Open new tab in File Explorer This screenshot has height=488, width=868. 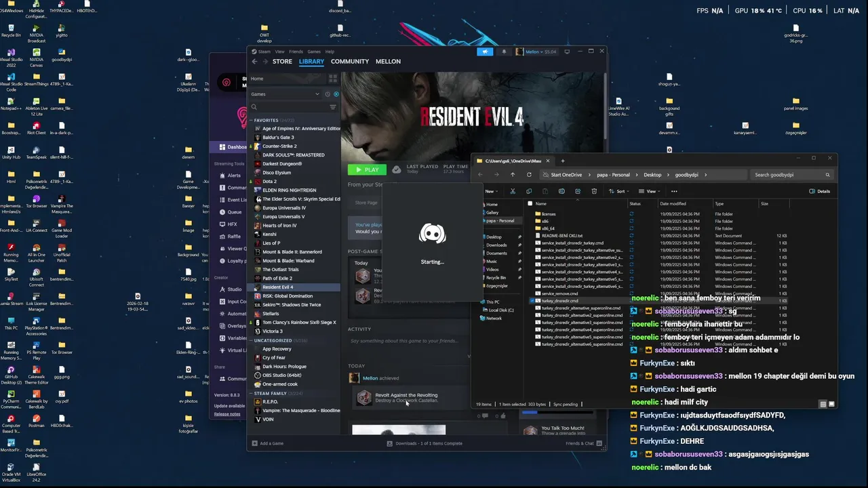coord(563,161)
